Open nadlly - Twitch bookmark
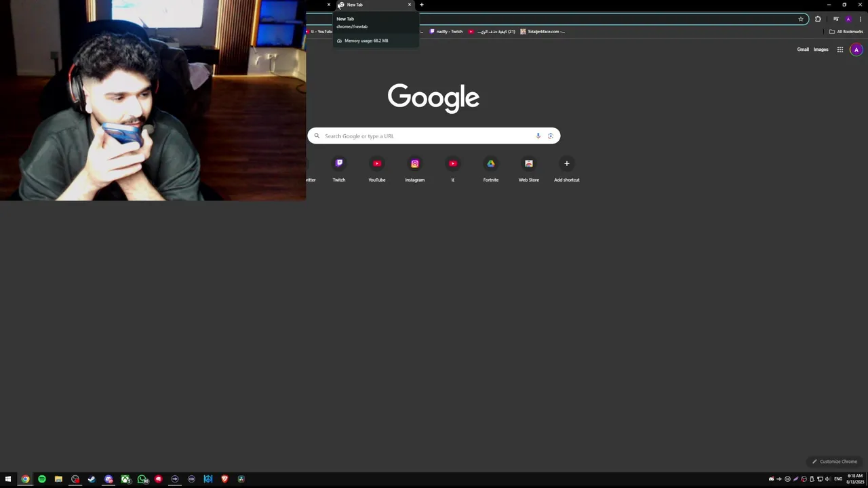The width and height of the screenshot is (868, 488). click(446, 31)
